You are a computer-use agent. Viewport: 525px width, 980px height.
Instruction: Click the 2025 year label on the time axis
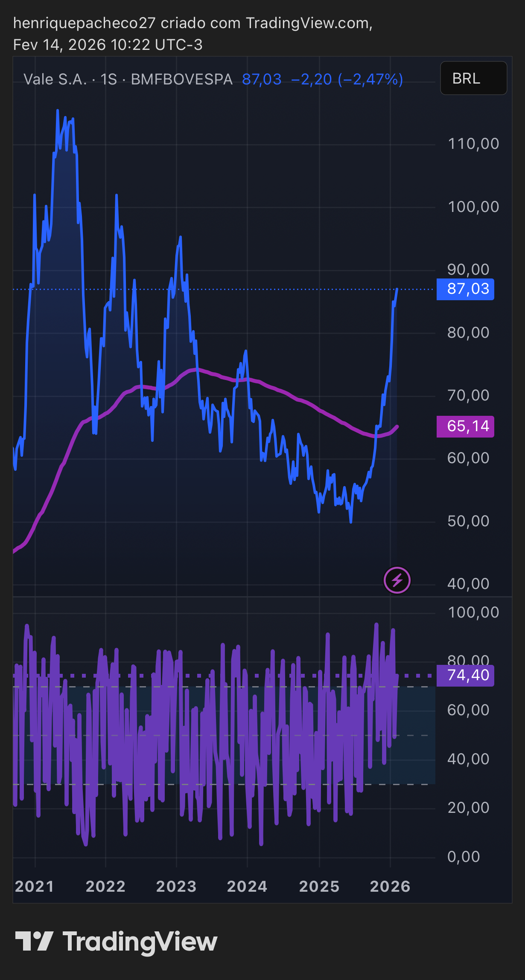pos(319,887)
